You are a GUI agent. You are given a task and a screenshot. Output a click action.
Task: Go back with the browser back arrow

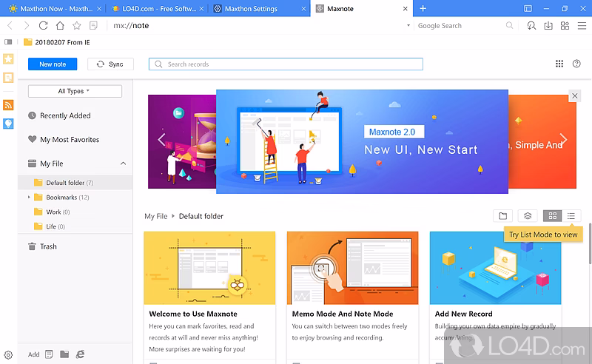coord(10,26)
